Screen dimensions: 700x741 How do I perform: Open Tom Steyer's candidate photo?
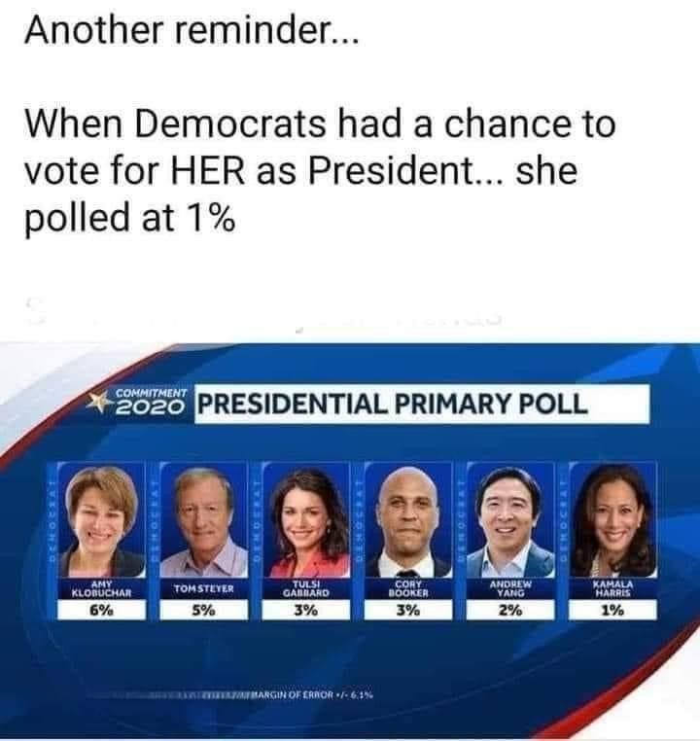tap(203, 517)
